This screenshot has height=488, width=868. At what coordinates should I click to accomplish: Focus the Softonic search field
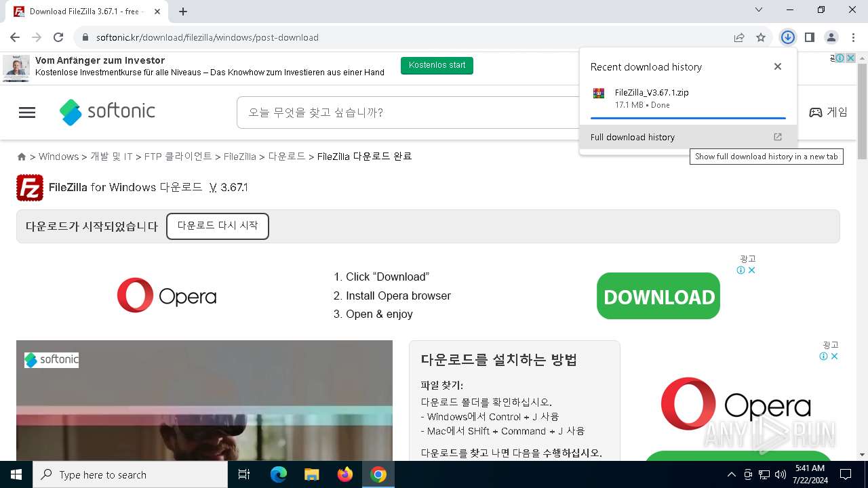tap(407, 113)
